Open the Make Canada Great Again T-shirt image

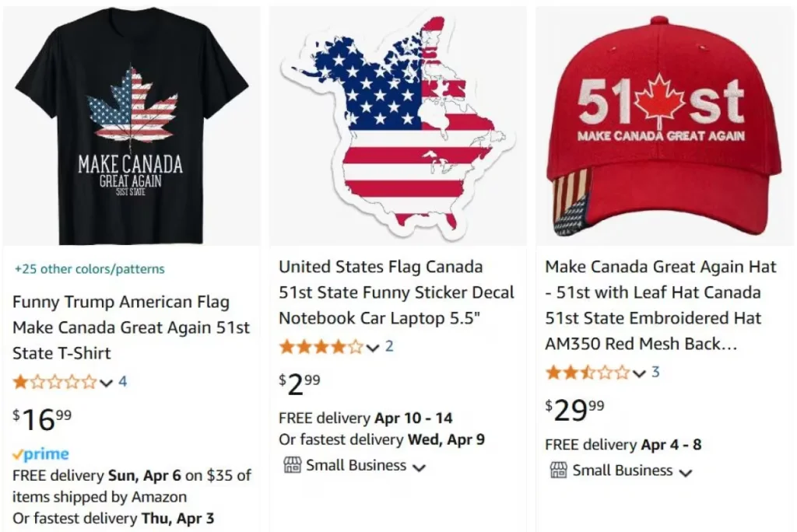coord(131,124)
